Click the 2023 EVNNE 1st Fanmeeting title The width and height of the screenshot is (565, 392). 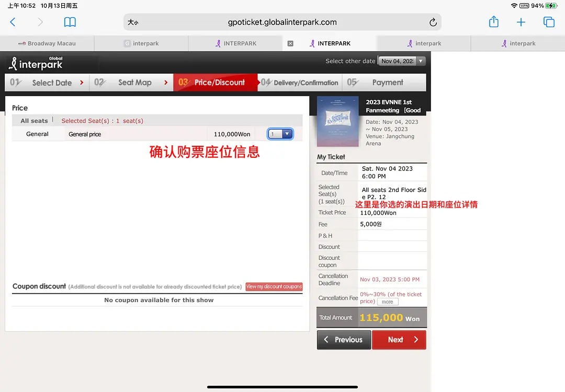(393, 106)
